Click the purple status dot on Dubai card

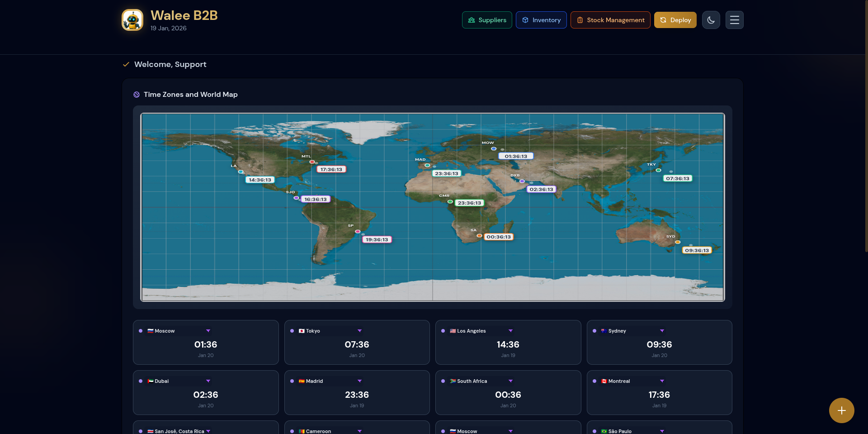pos(141,381)
